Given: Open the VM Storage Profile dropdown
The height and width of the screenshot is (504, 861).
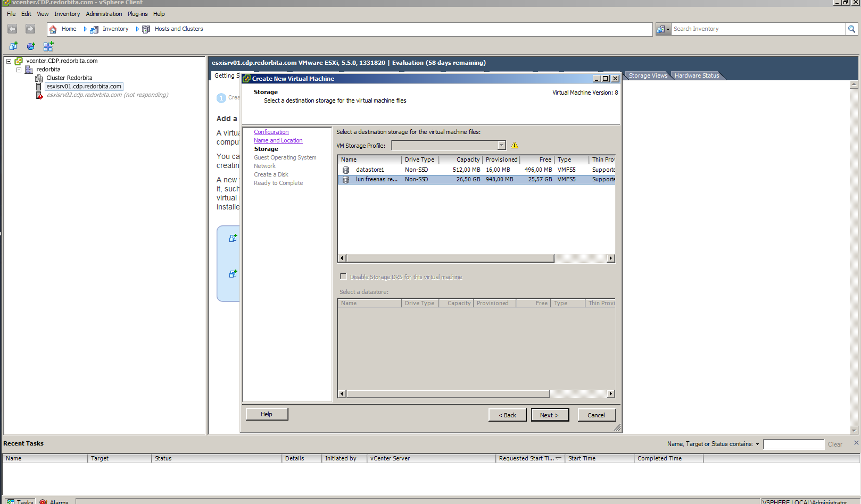Looking at the screenshot, I should pyautogui.click(x=501, y=146).
